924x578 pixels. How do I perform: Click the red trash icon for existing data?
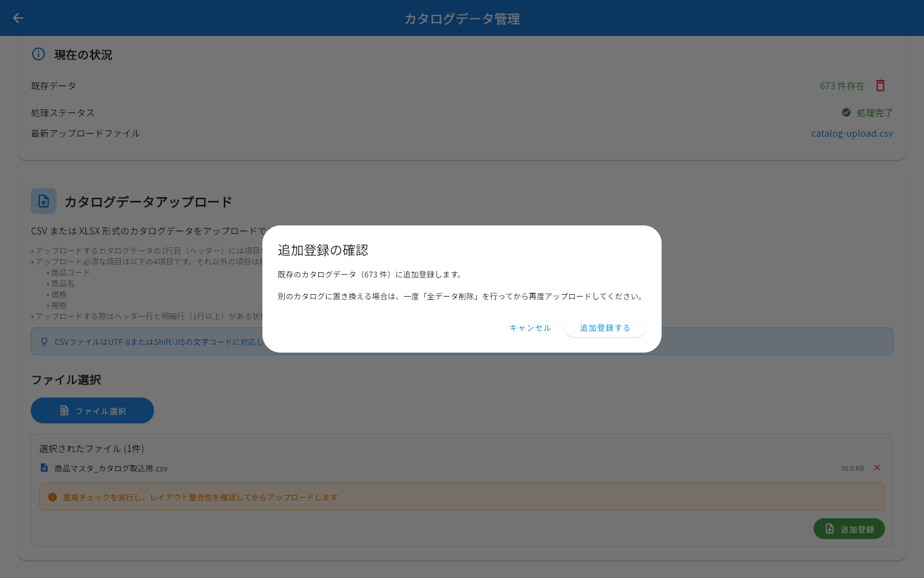pos(880,85)
